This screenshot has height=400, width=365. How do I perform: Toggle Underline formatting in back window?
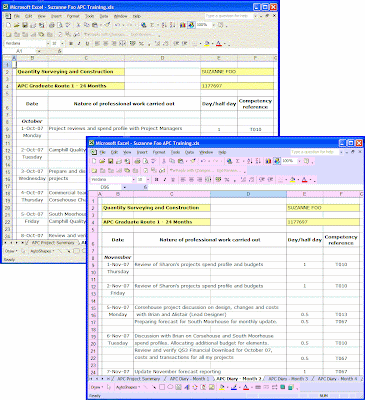[87, 43]
